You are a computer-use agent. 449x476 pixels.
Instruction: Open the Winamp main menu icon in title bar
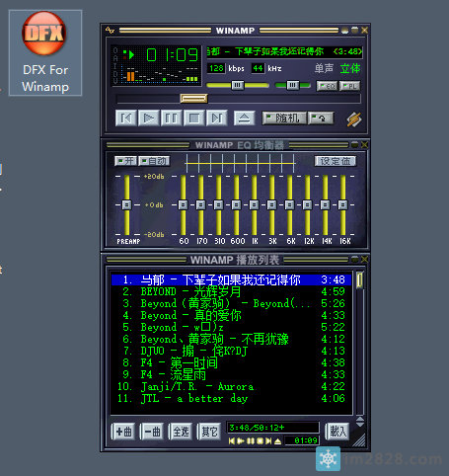[x=110, y=31]
